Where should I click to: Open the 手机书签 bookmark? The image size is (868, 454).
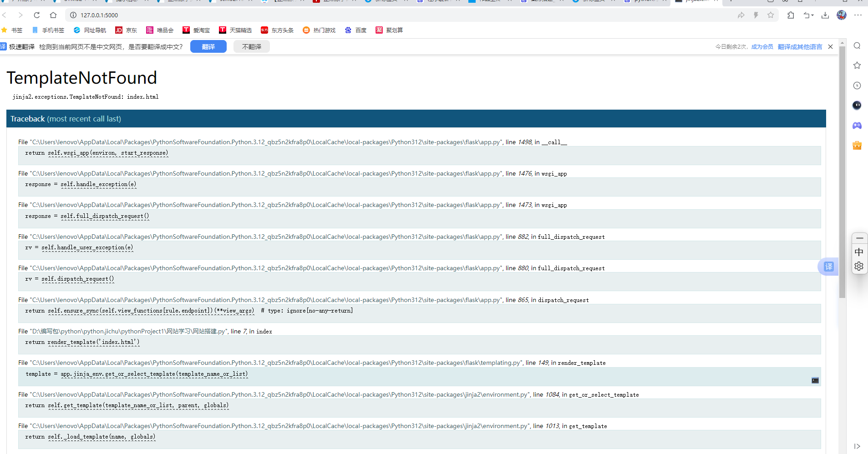(x=48, y=30)
